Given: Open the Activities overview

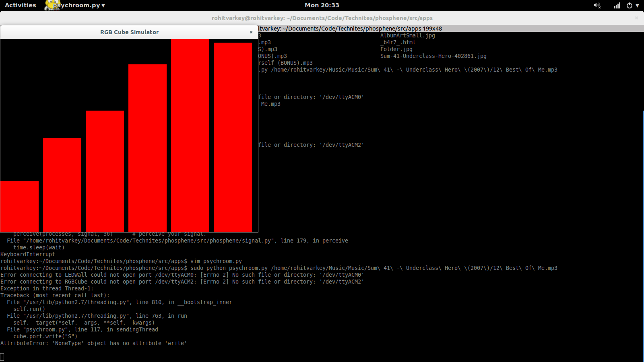Looking at the screenshot, I should (21, 5).
